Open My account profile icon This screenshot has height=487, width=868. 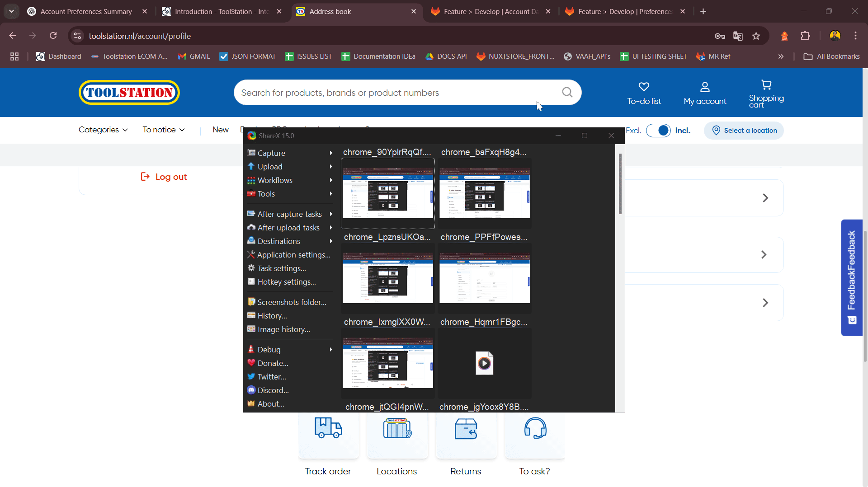pyautogui.click(x=705, y=87)
